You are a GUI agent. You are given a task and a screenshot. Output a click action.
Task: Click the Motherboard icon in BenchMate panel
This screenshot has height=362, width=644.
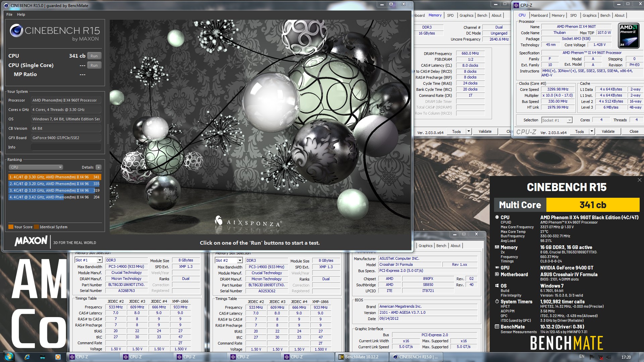tap(497, 274)
